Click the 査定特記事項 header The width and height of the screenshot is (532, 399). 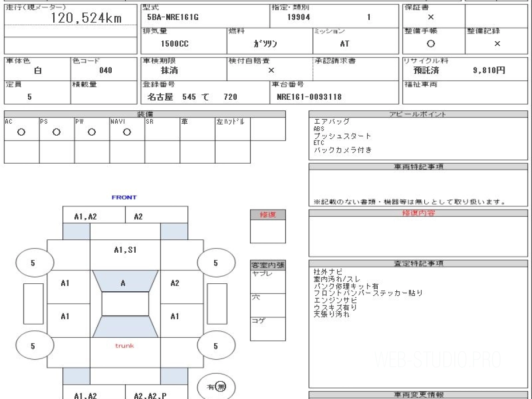point(419,263)
